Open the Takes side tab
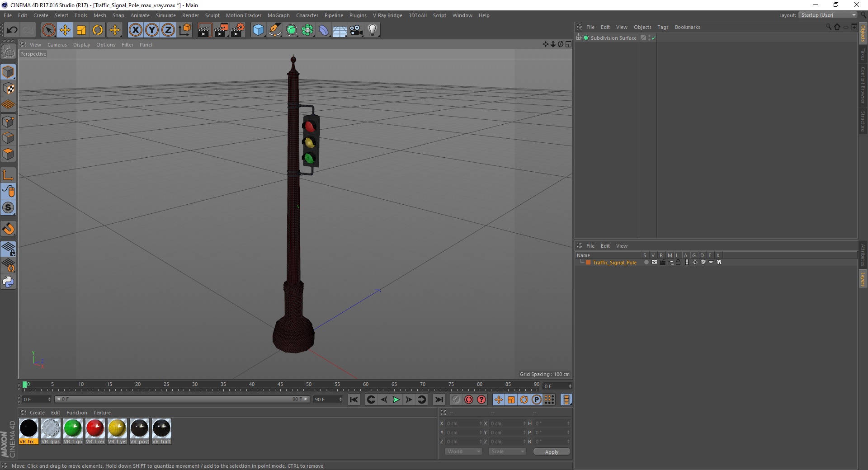Viewport: 868px width, 470px height. tap(863, 54)
